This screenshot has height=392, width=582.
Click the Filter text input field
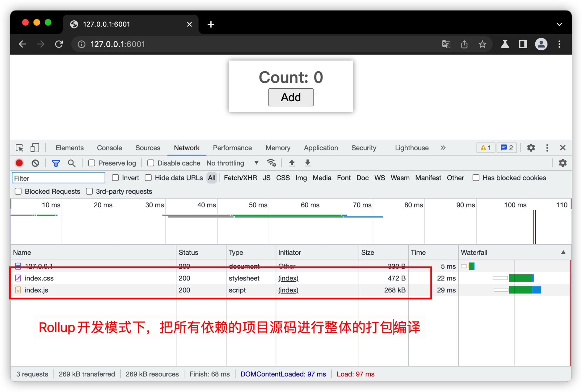pyautogui.click(x=59, y=178)
